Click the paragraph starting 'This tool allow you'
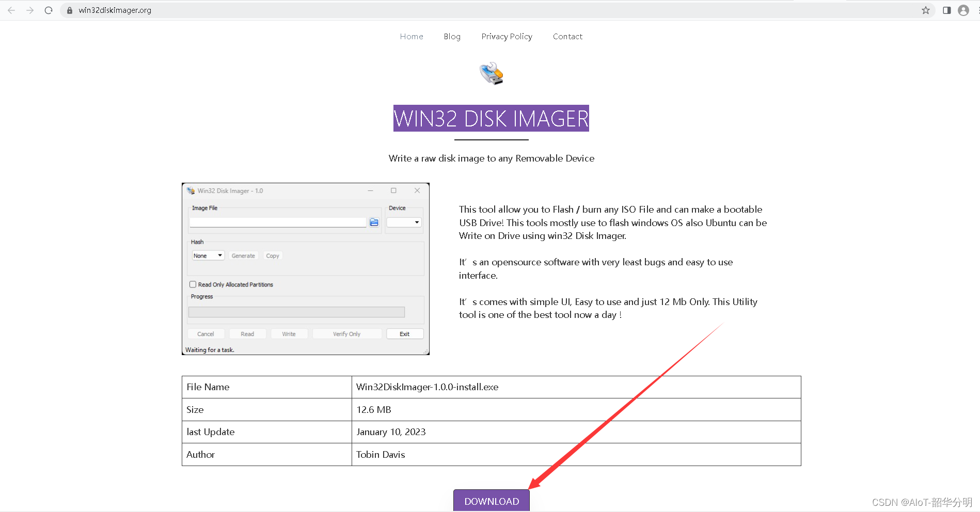Image resolution: width=980 pixels, height=512 pixels. pos(613,222)
